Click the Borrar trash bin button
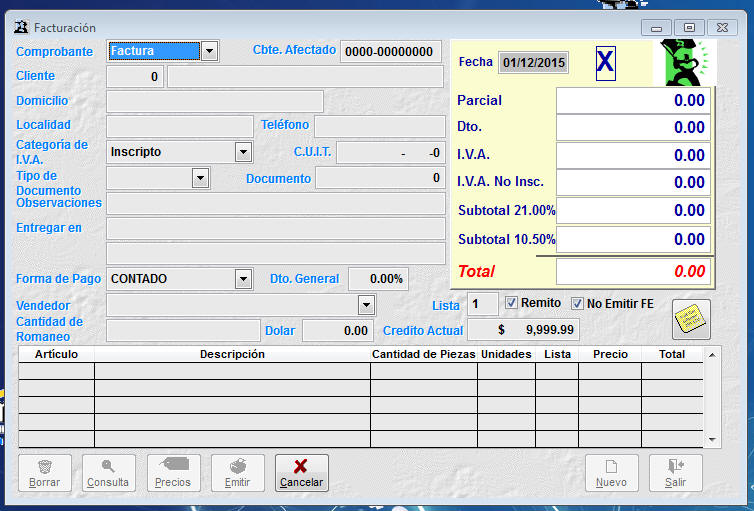Image resolution: width=754 pixels, height=511 pixels. [x=45, y=472]
